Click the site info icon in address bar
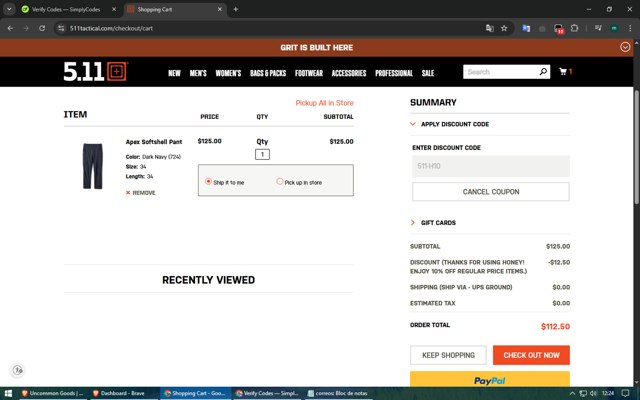 [61, 28]
